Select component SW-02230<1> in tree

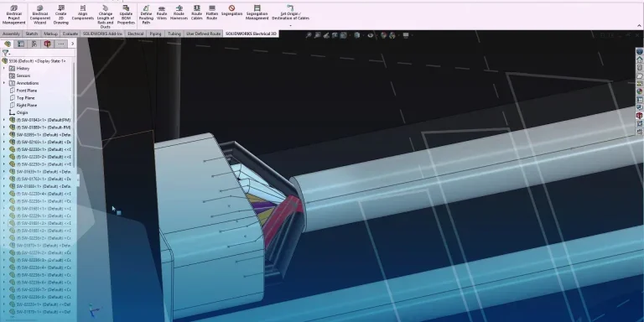40,149
